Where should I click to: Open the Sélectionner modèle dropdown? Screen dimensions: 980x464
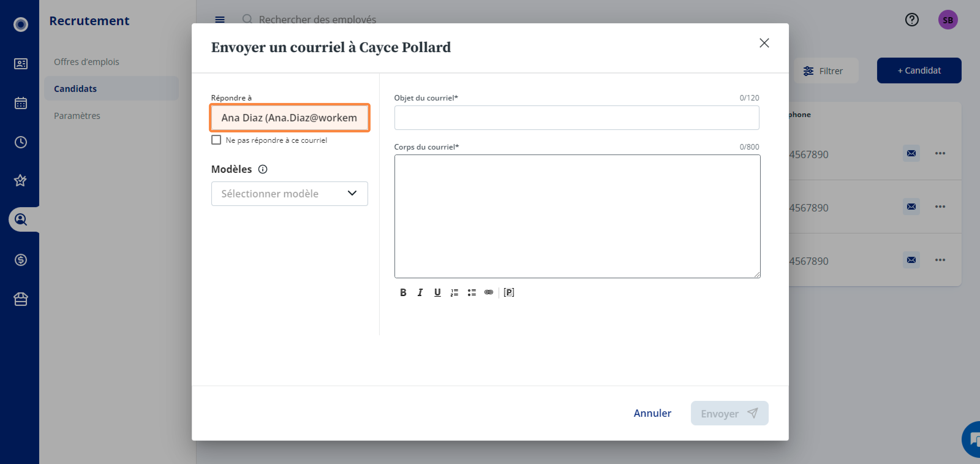click(x=289, y=194)
